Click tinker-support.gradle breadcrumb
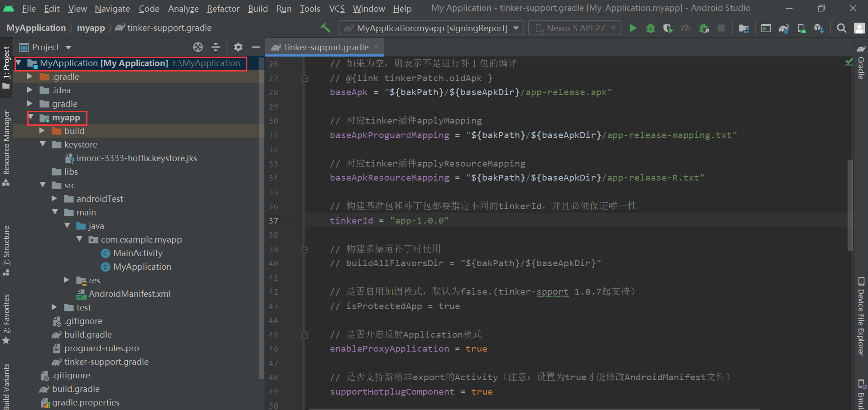This screenshot has height=410, width=868. (x=164, y=28)
